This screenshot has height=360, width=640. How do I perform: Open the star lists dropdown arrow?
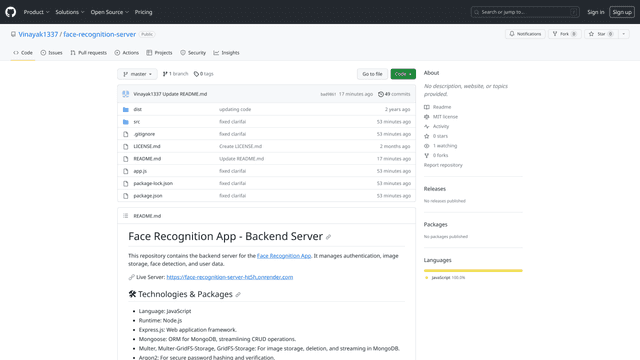tap(623, 34)
